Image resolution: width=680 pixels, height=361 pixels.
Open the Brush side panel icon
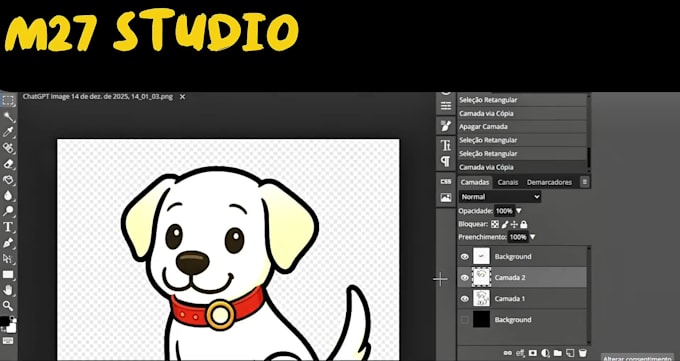click(x=445, y=126)
